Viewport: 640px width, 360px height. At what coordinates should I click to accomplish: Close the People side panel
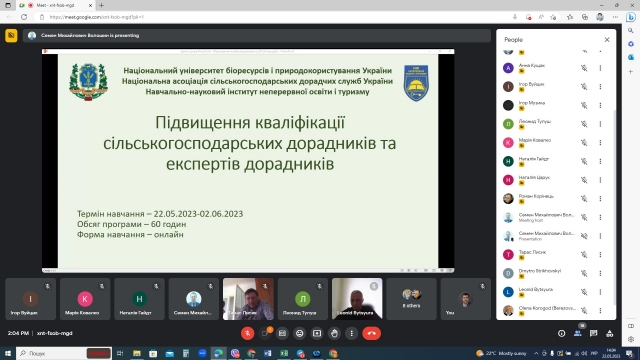[607, 40]
